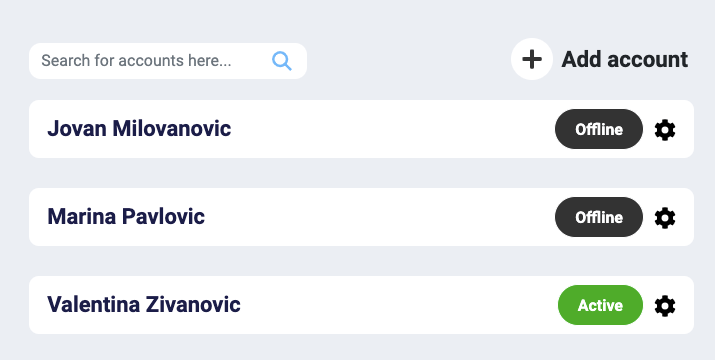Open settings gear for Valentina Zivanovic

click(665, 306)
